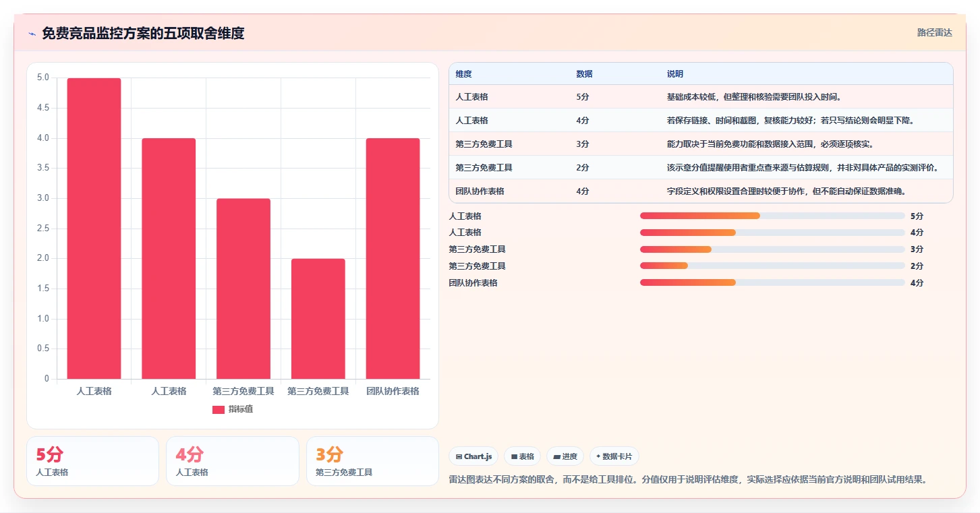Screen dimensions: 980x513
Task: Select the description 基础成本较低，但整理和核验需要团队投入时间。
Action: tap(754, 97)
